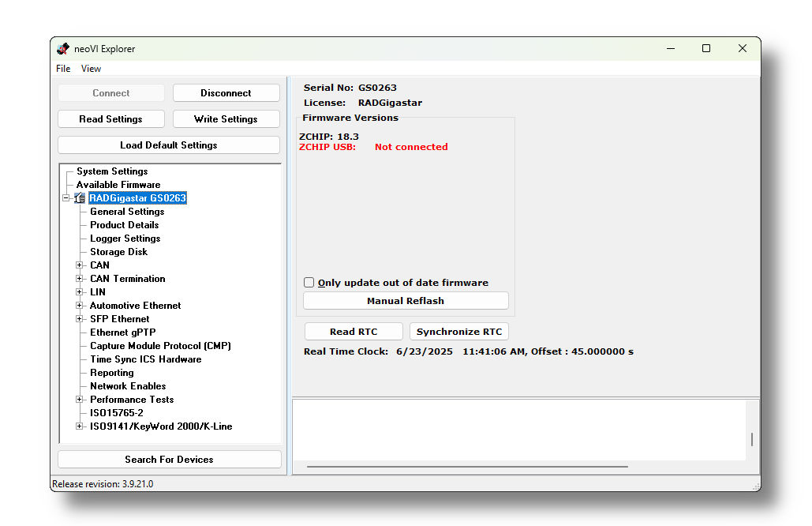Image resolution: width=812 pixels, height=526 pixels.
Task: Open Storage Disk tree item
Action: (118, 252)
